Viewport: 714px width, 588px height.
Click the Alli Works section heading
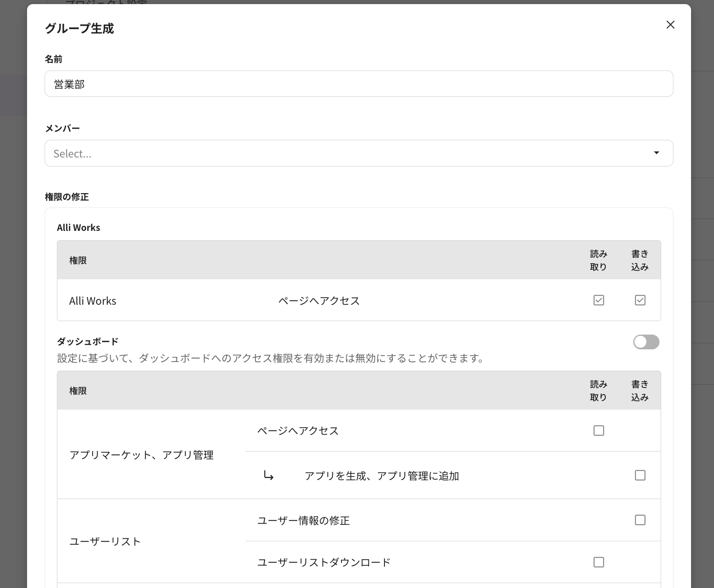tap(78, 228)
